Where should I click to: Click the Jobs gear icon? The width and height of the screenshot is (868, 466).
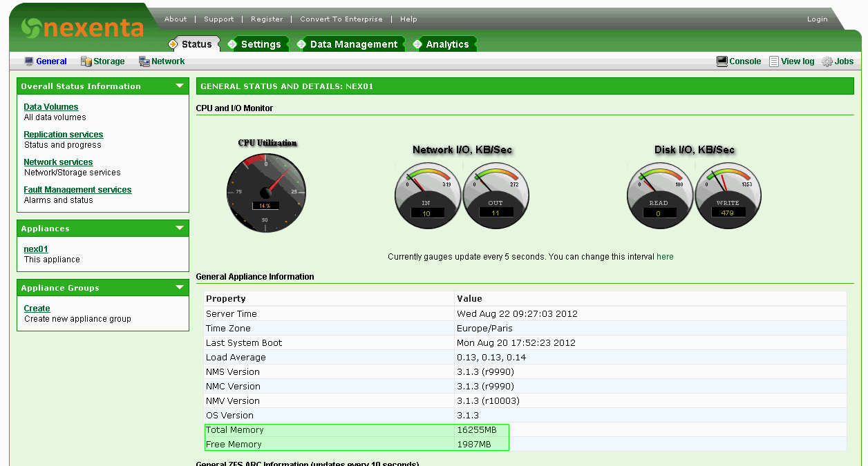pos(827,61)
